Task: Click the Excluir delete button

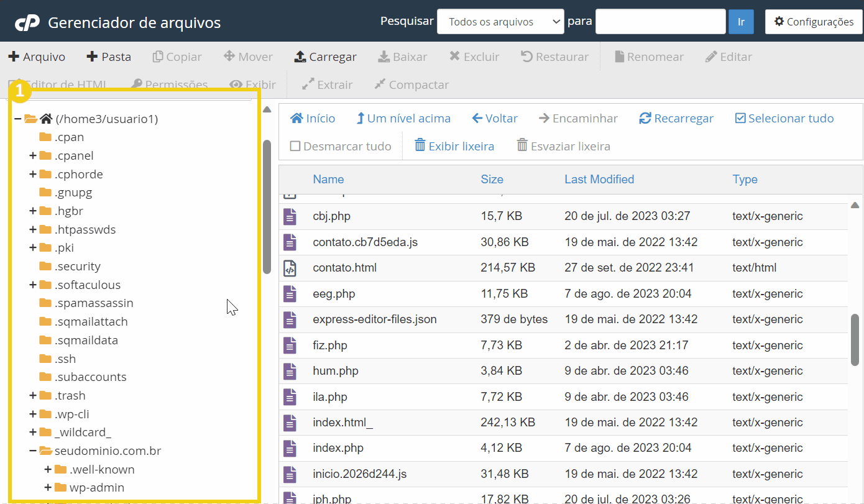Action: click(474, 57)
